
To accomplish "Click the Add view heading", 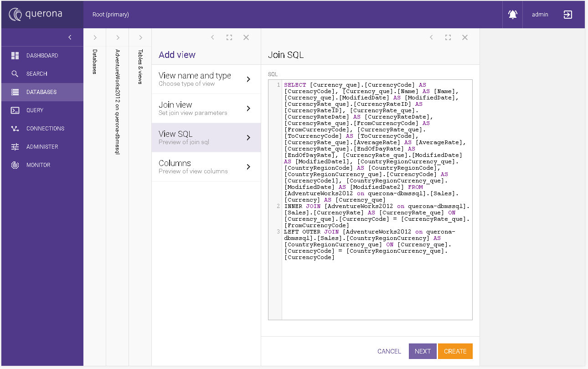I will point(177,55).
